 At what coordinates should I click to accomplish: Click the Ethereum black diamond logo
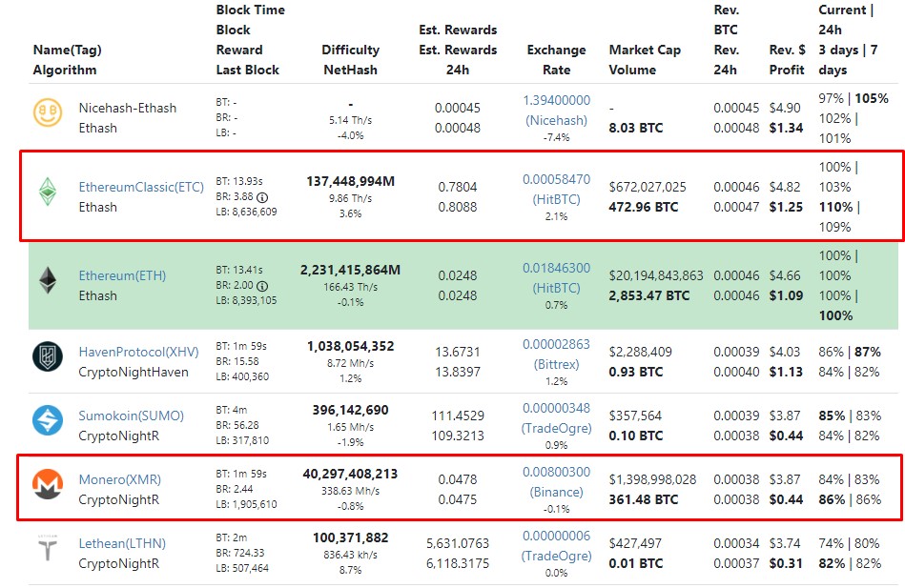click(x=48, y=280)
